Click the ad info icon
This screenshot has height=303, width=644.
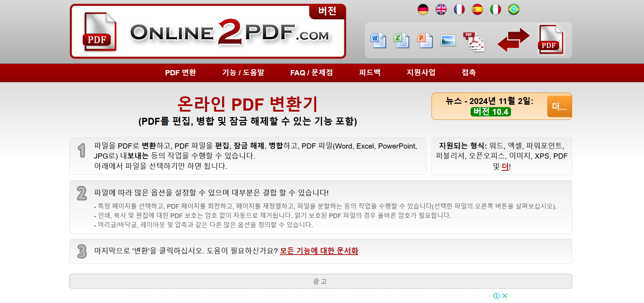[496, 296]
